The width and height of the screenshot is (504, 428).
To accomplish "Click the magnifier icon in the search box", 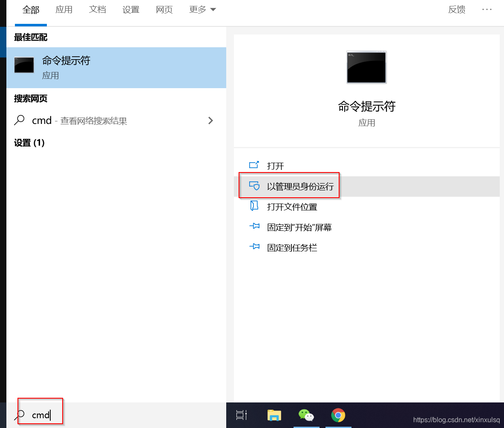I will 20,415.
